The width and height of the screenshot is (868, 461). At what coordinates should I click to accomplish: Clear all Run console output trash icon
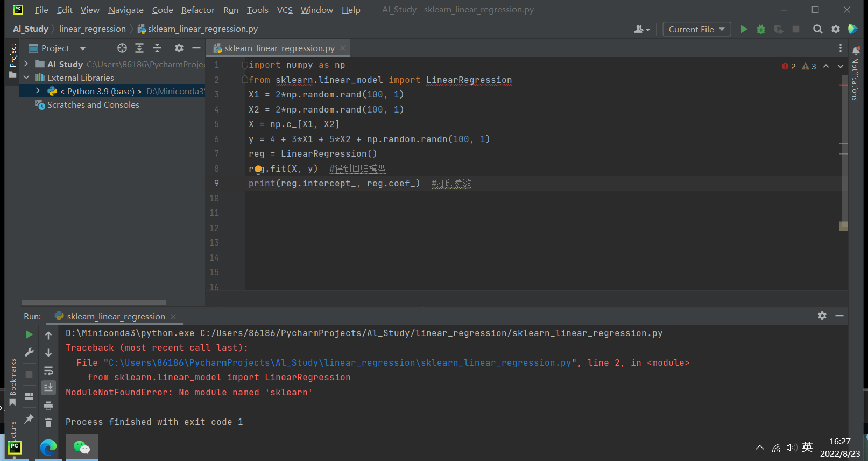(48, 422)
